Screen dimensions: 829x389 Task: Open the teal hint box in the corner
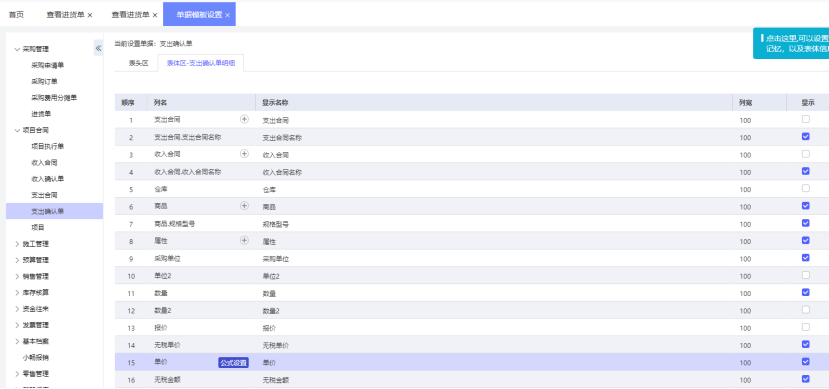pyautogui.click(x=791, y=43)
